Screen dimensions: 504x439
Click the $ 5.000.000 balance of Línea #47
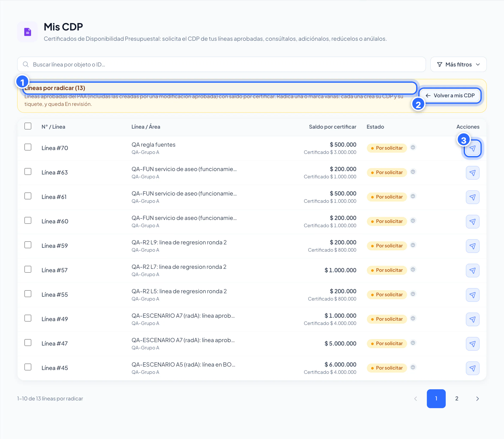(x=340, y=343)
